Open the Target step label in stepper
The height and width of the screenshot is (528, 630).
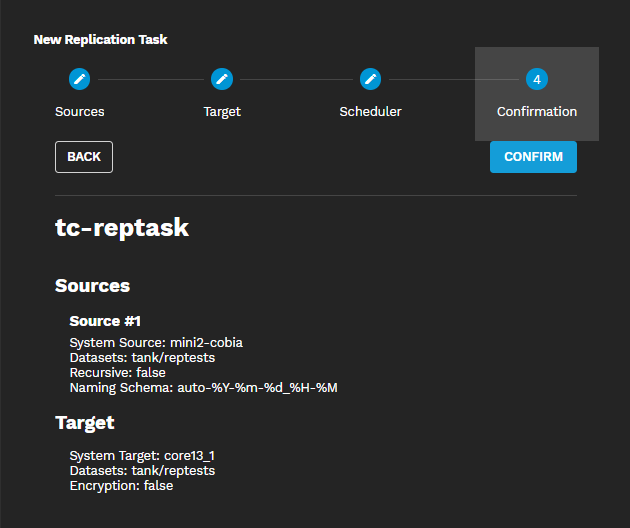[222, 111]
